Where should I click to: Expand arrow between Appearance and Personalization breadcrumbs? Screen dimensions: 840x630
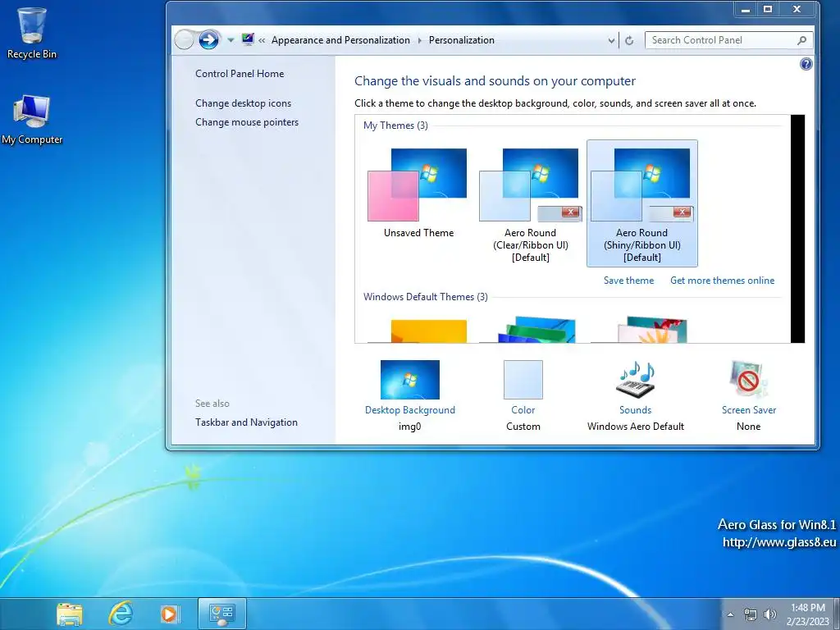coord(419,40)
